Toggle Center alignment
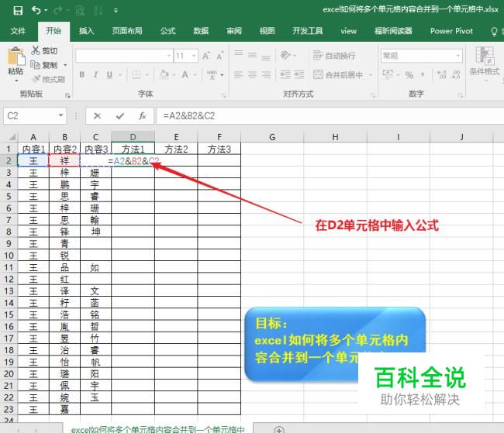Viewport: 504px width, 433px height. [252, 75]
